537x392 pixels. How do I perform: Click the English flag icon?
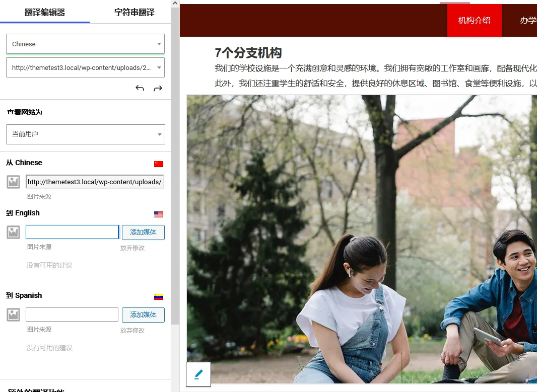[159, 214]
